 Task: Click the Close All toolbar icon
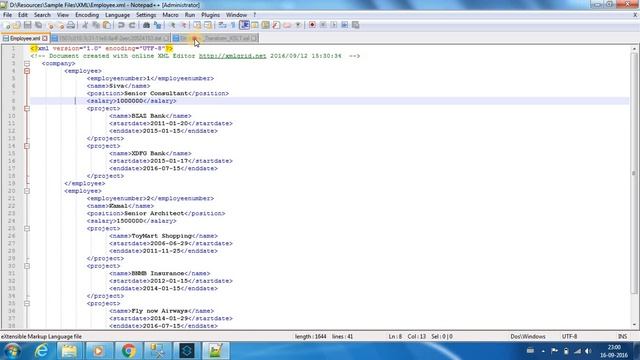60,25
